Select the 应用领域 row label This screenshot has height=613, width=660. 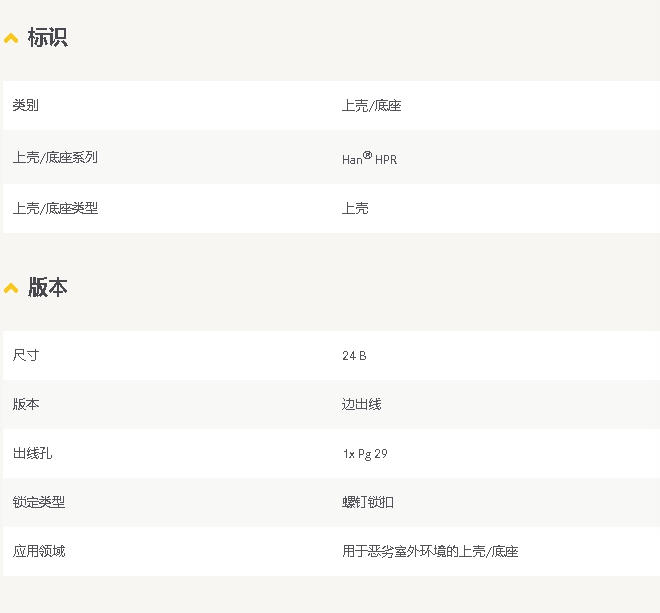coord(39,551)
